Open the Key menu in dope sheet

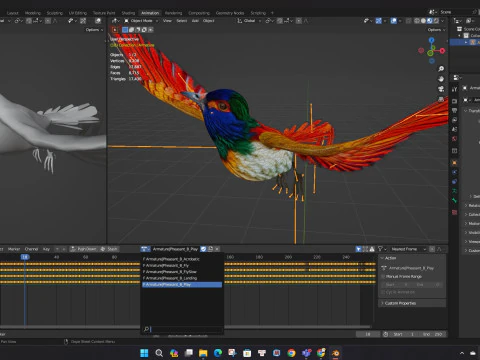point(46,249)
